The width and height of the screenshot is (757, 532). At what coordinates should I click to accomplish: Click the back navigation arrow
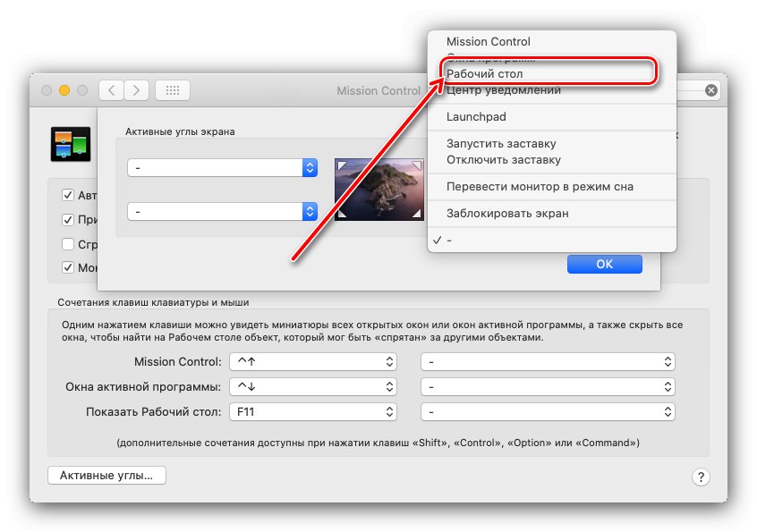coord(110,90)
